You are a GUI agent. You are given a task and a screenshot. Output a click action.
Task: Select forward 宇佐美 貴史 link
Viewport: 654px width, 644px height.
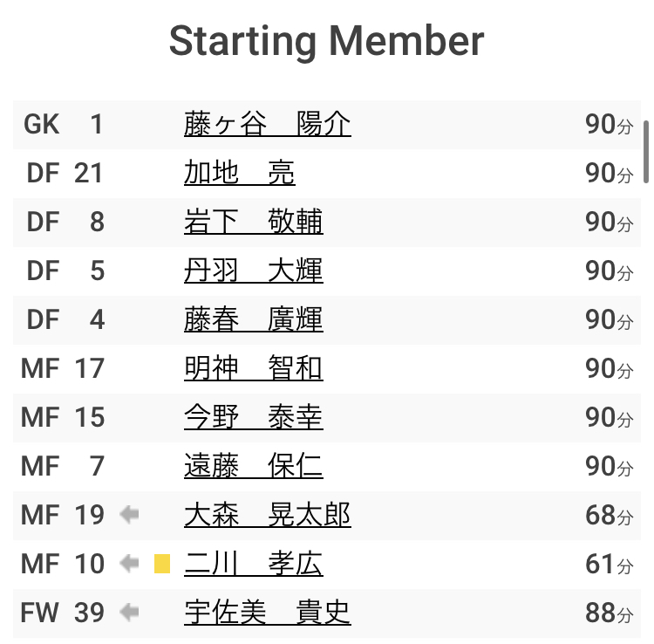268,613
